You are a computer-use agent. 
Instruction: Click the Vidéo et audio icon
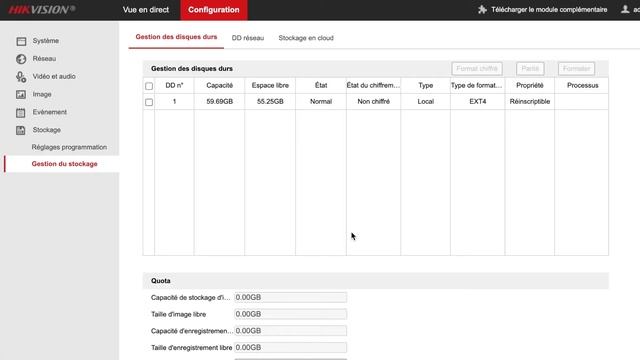click(21, 77)
